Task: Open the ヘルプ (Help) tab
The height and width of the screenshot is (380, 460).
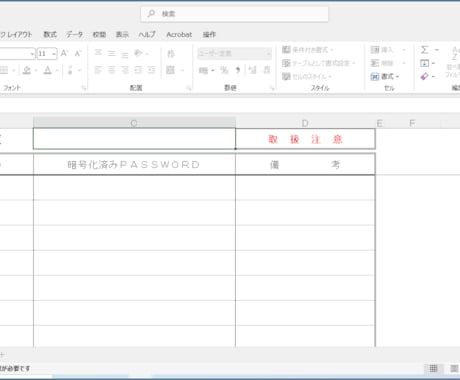Action: point(147,34)
